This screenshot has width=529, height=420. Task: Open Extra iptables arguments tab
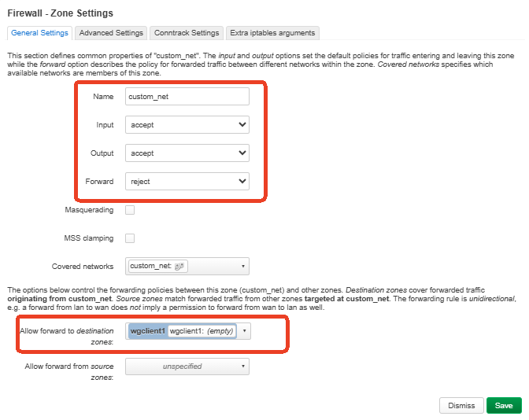click(272, 33)
